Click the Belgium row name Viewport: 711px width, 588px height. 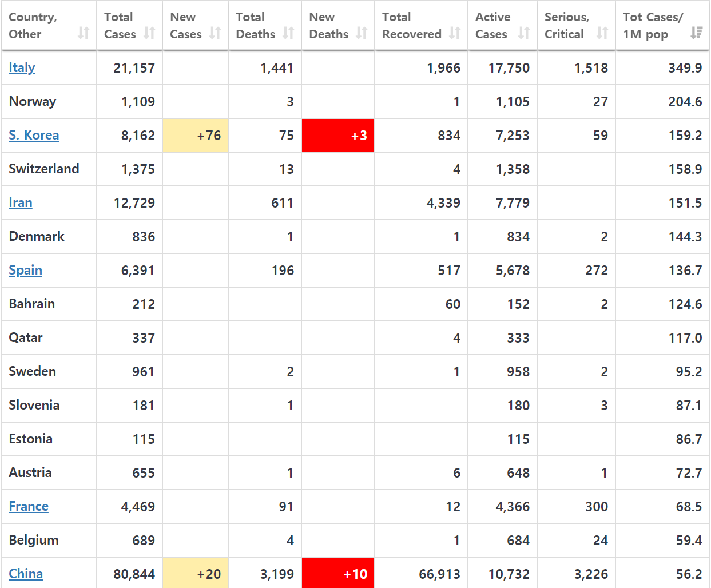tap(34, 540)
